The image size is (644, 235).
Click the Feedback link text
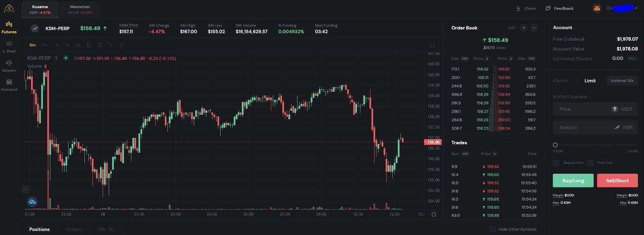point(563,8)
